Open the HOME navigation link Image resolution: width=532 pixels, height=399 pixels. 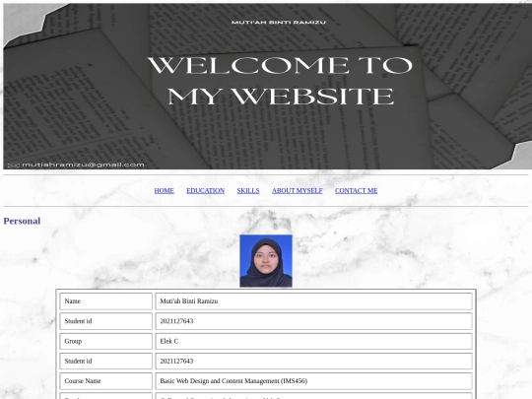point(164,191)
